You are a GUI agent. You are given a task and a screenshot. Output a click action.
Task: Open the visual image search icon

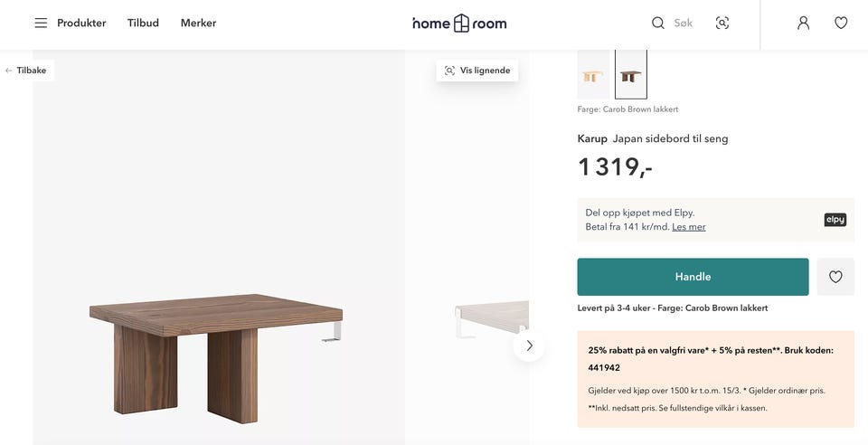click(722, 23)
